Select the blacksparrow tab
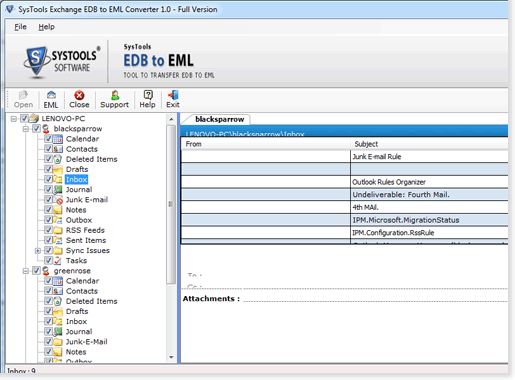 pyautogui.click(x=219, y=119)
